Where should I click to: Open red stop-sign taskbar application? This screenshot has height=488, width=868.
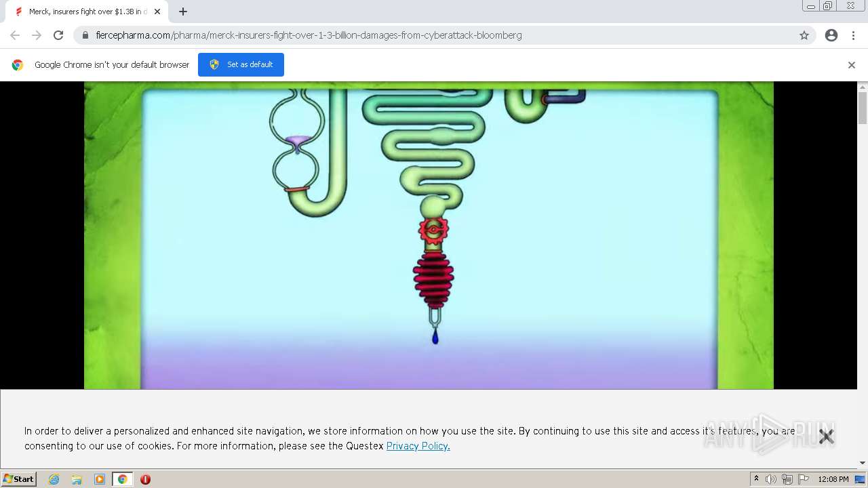pyautogui.click(x=145, y=479)
